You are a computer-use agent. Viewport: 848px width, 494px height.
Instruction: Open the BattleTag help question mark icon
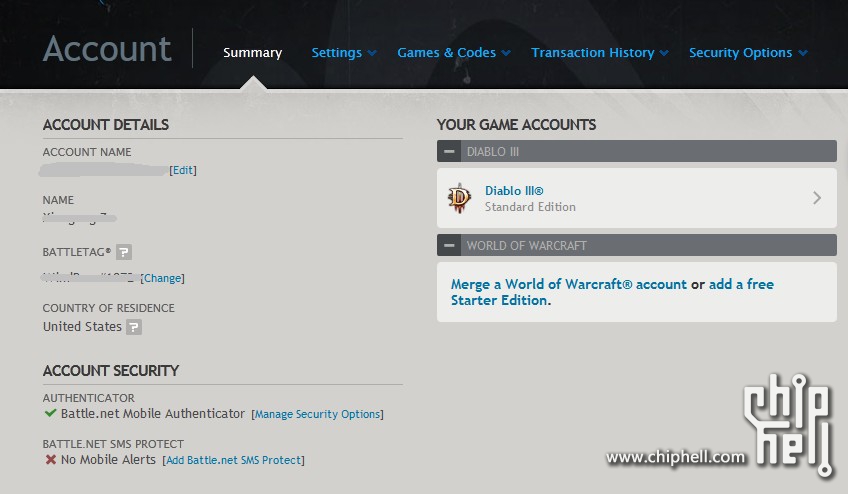click(x=124, y=252)
